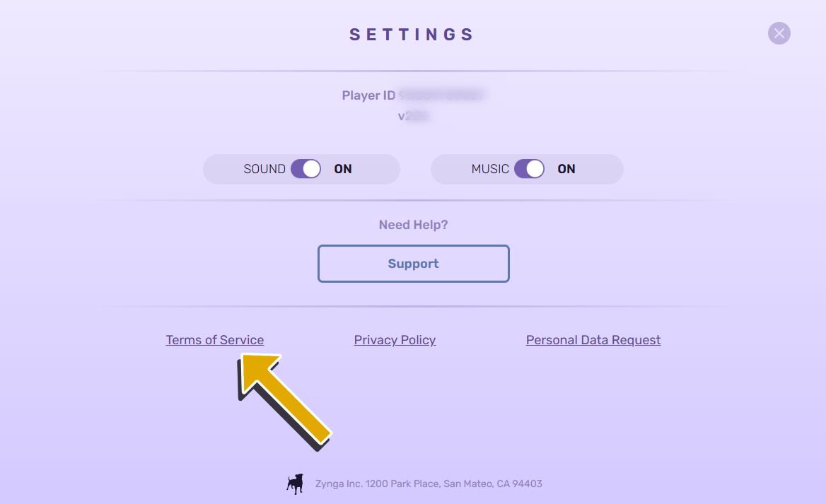Image resolution: width=826 pixels, height=504 pixels.
Task: View the Privacy Policy link
Action: click(x=395, y=340)
